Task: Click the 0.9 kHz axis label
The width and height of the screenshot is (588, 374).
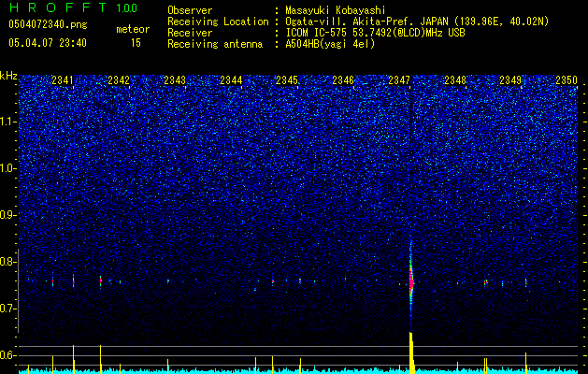Action: coord(7,215)
